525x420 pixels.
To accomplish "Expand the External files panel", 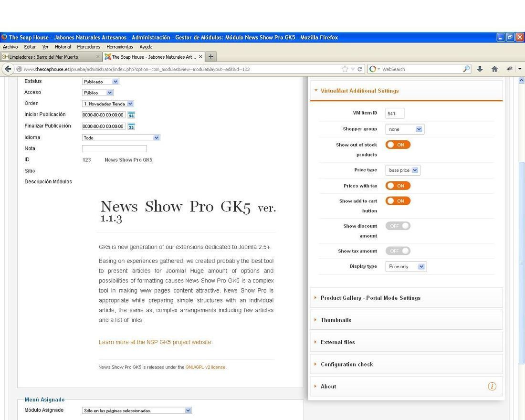I will [x=407, y=342].
